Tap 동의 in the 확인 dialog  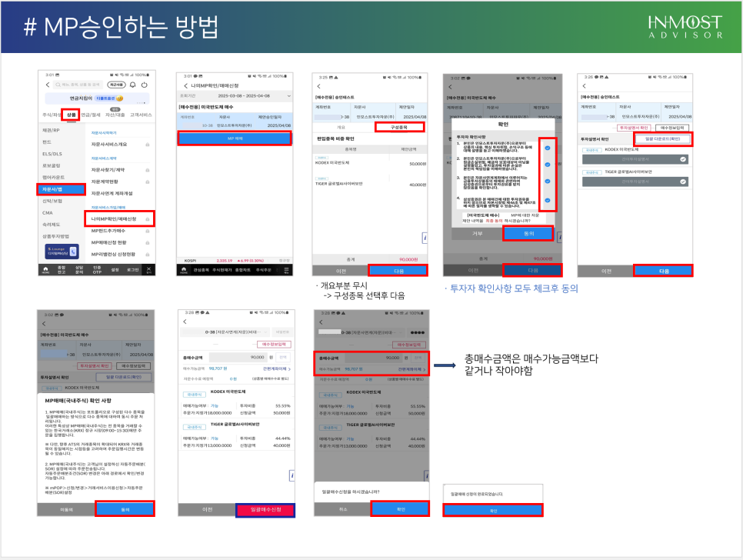click(x=528, y=234)
